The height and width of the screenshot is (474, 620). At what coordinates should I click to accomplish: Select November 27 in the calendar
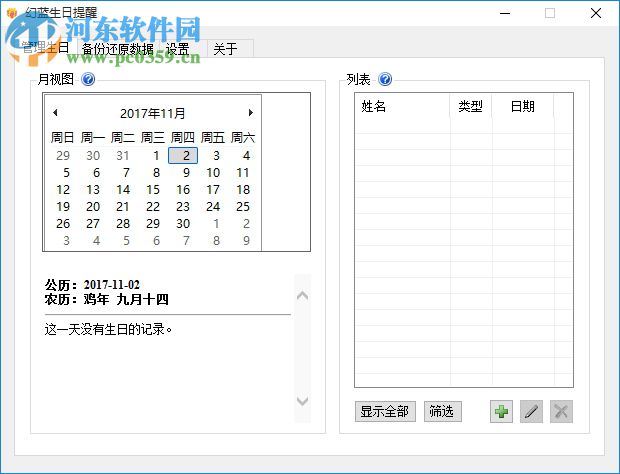93,224
